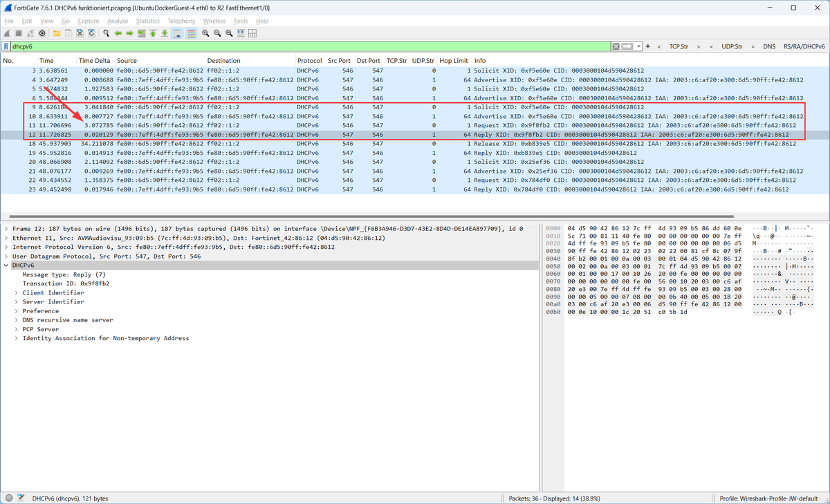
Task: Open the Capture menu
Action: point(89,21)
